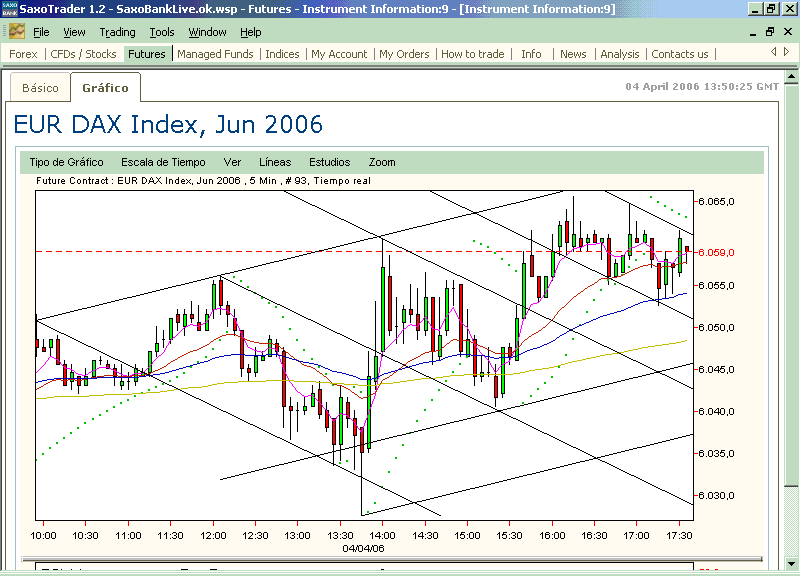Open the View menu

[74, 32]
